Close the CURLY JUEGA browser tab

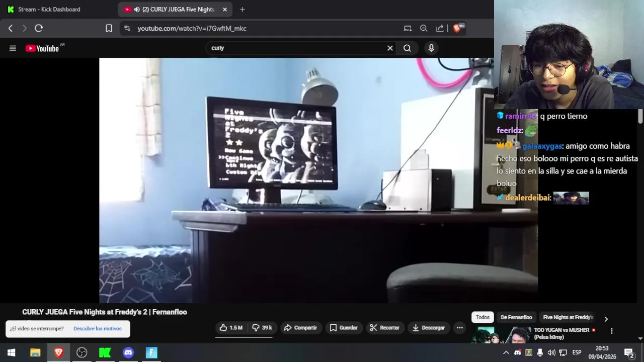(x=225, y=9)
